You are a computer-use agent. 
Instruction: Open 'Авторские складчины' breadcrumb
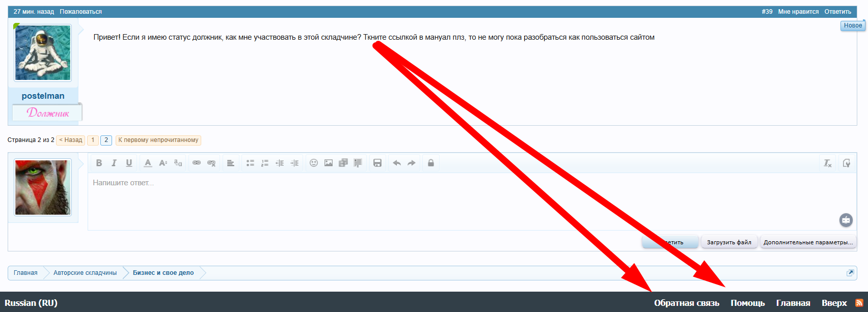tap(85, 273)
